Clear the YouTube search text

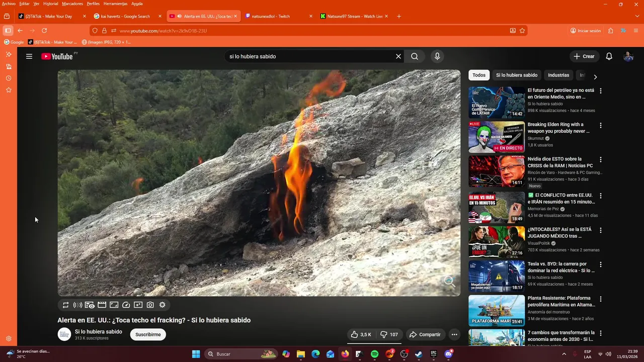(398, 56)
